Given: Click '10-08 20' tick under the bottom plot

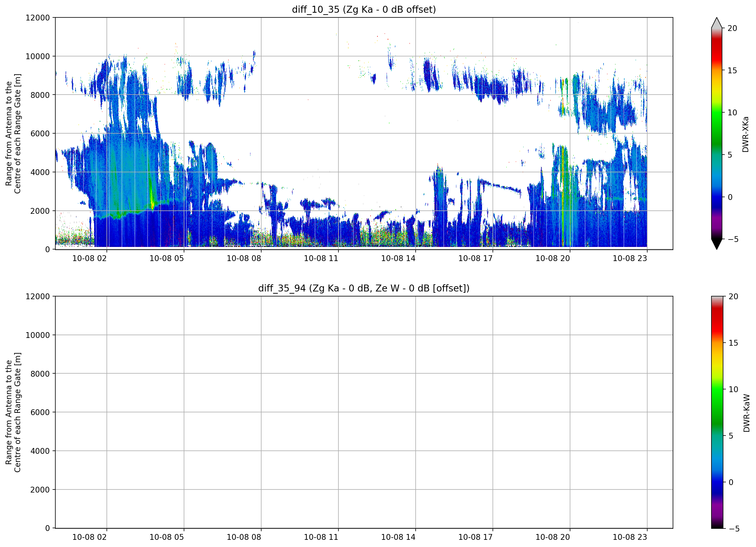Looking at the screenshot, I should point(553,537).
